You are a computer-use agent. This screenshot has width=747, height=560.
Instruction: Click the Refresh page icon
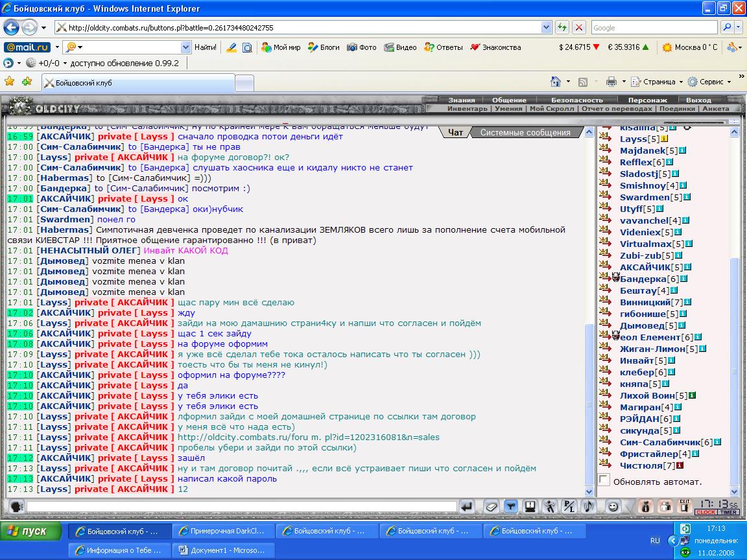(x=562, y=28)
